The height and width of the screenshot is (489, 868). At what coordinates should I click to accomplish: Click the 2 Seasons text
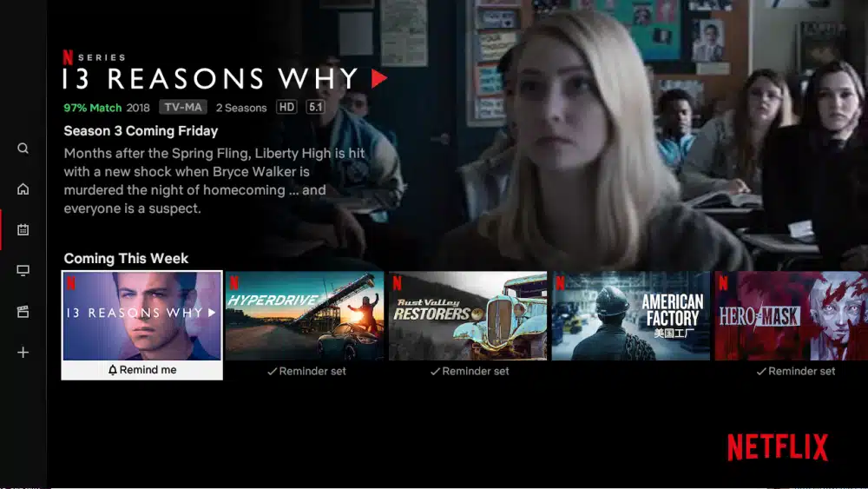[241, 108]
